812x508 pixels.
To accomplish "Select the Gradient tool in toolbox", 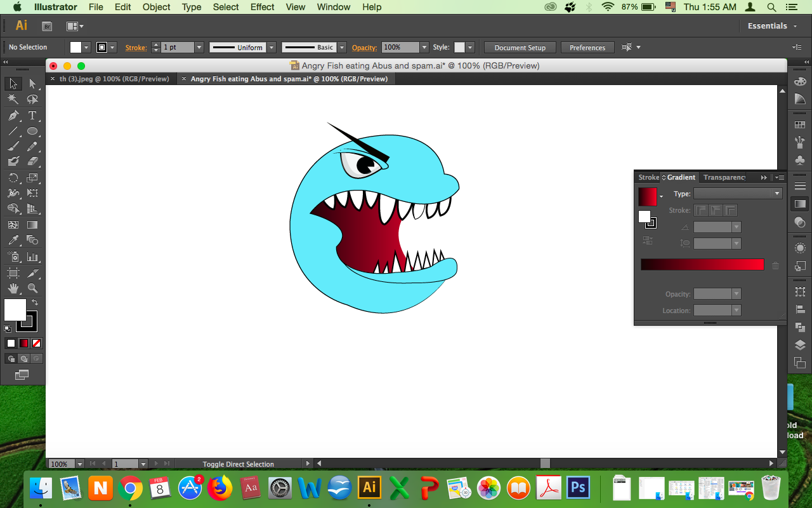I will coord(32,225).
